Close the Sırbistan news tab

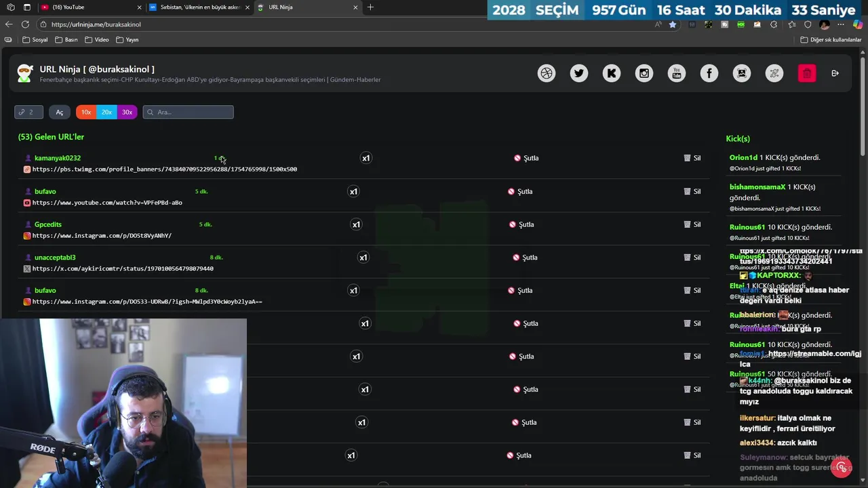[x=248, y=7]
